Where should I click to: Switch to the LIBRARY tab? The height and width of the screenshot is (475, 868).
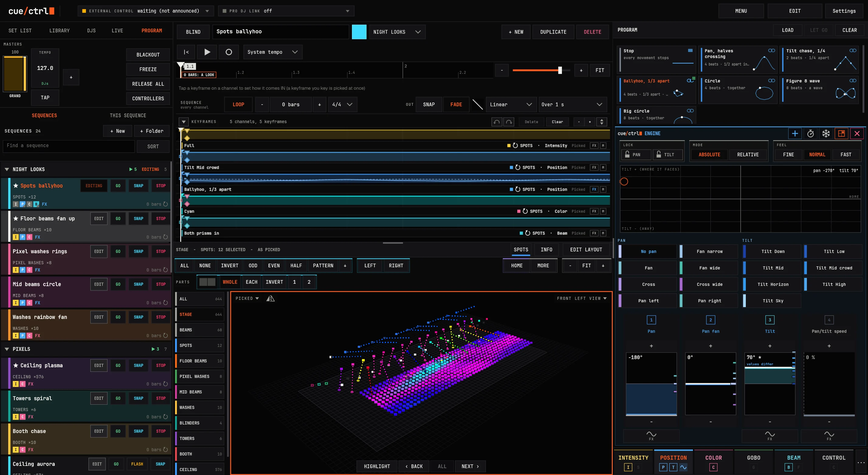click(59, 30)
